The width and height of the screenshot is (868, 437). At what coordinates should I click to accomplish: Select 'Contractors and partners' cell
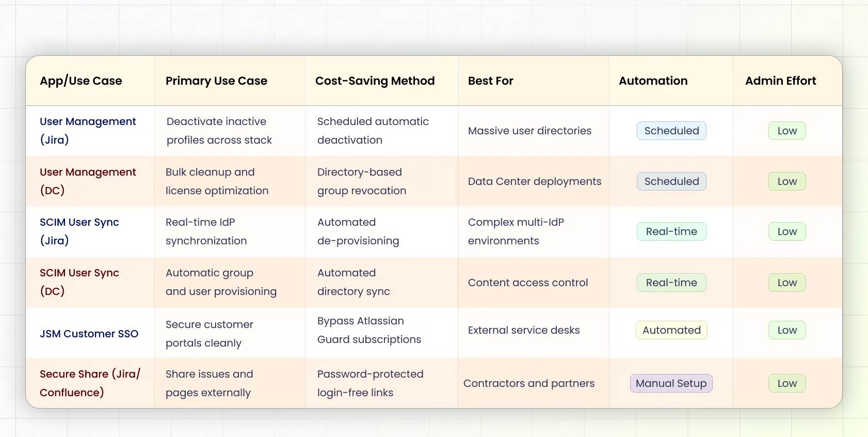(534, 383)
